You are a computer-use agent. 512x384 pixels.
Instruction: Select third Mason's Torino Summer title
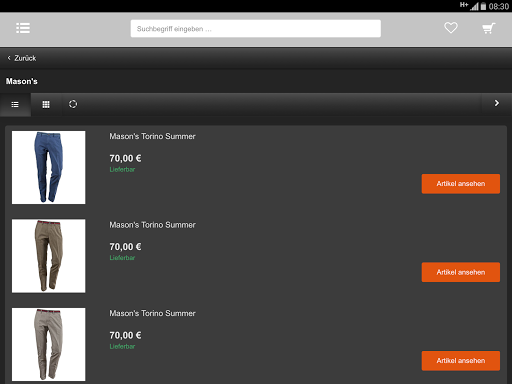(152, 313)
